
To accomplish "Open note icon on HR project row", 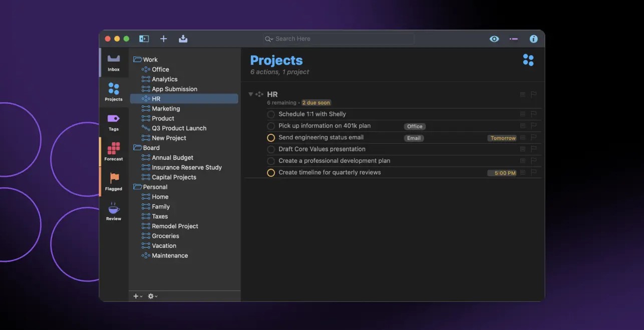I will (523, 94).
